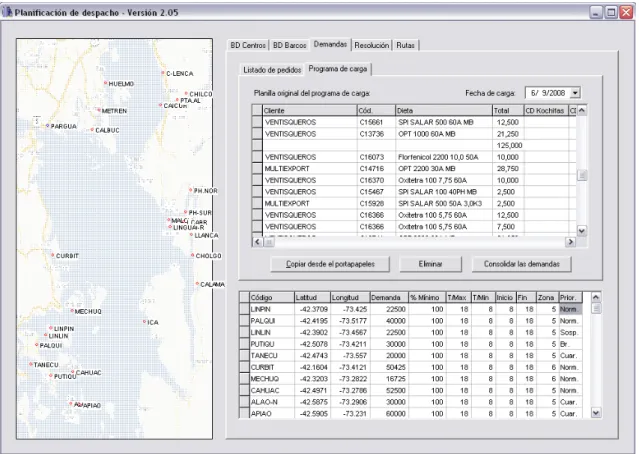The height and width of the screenshot is (454, 639).
Task: Select row header of the LINPIN row
Action: pyautogui.click(x=244, y=309)
